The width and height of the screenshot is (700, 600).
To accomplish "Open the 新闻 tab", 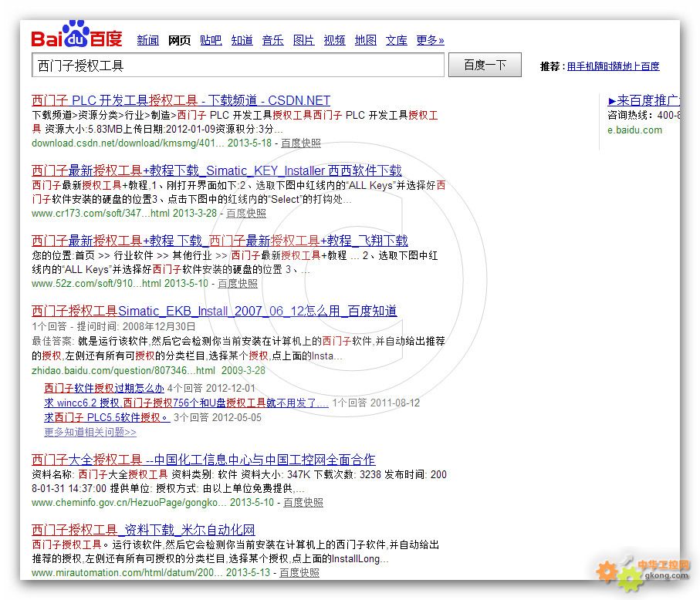I will 147,40.
